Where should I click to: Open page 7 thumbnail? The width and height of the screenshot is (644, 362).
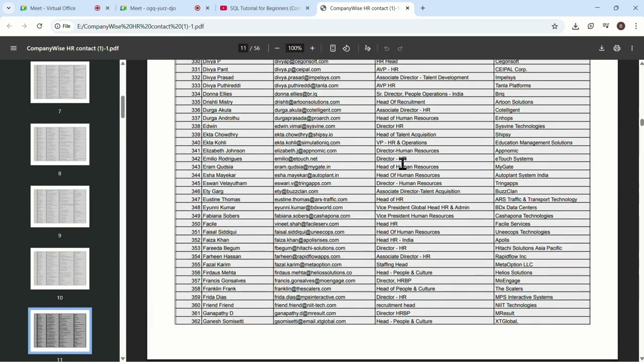60,82
